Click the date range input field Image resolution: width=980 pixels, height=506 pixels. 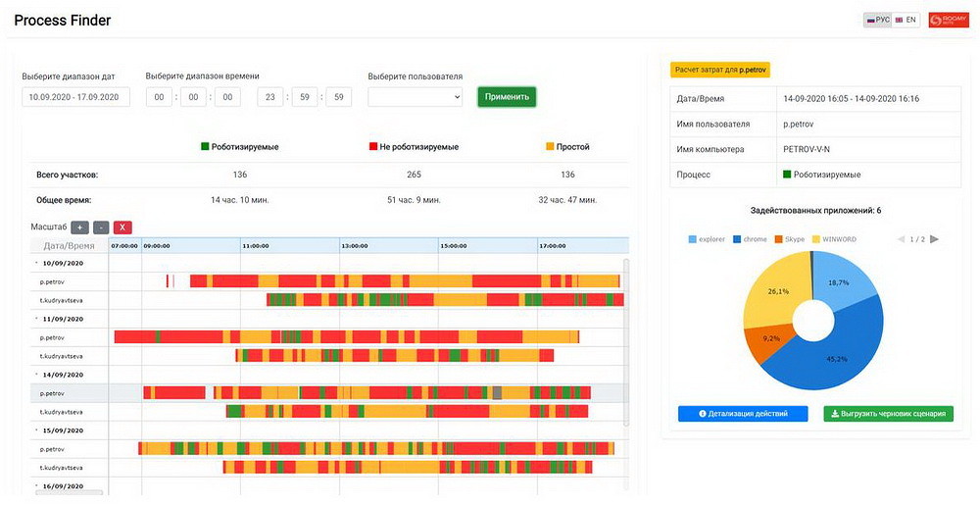[75, 97]
